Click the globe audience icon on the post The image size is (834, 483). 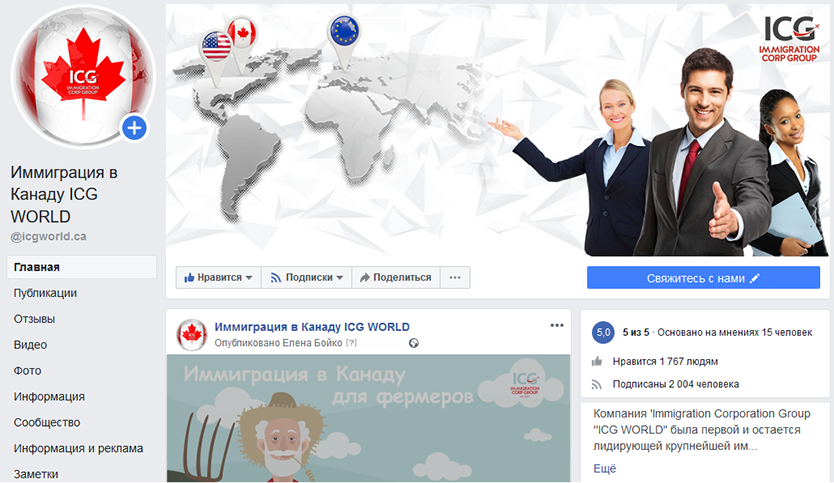(x=413, y=343)
